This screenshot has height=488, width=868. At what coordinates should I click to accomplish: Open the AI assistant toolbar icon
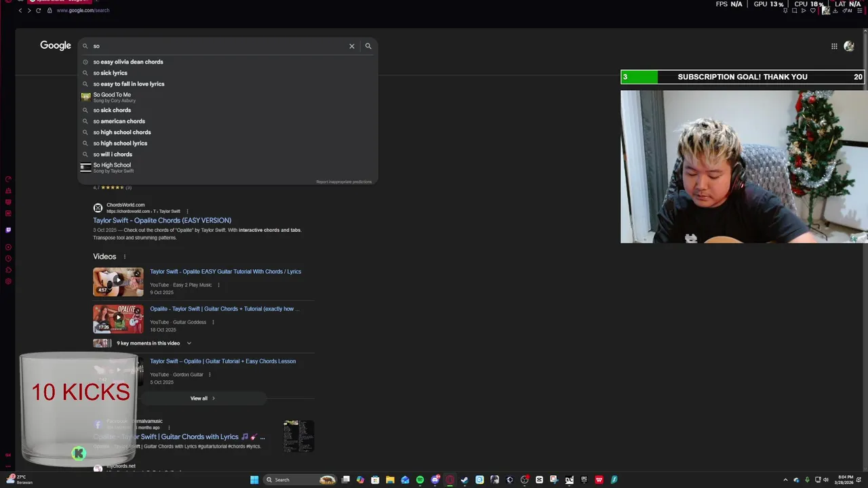tap(848, 11)
